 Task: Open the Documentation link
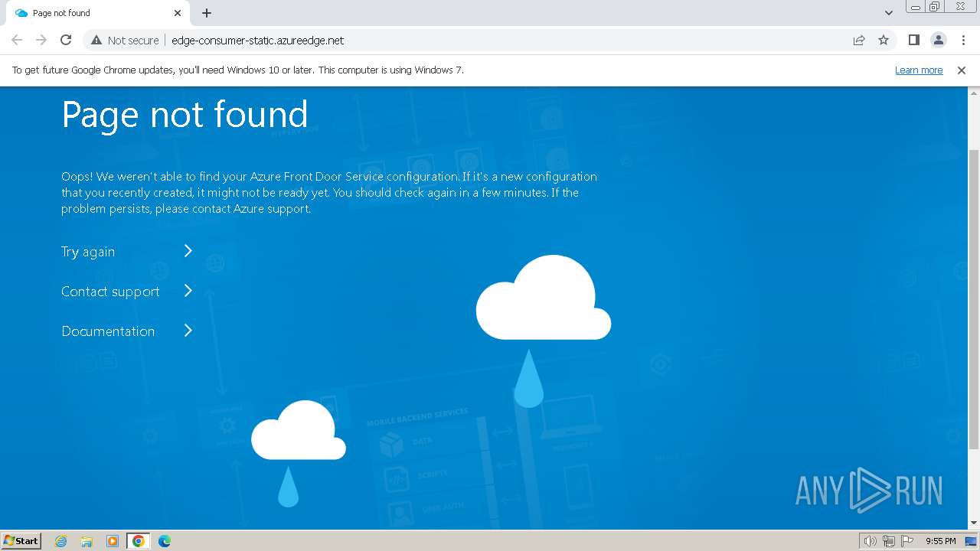(x=108, y=331)
